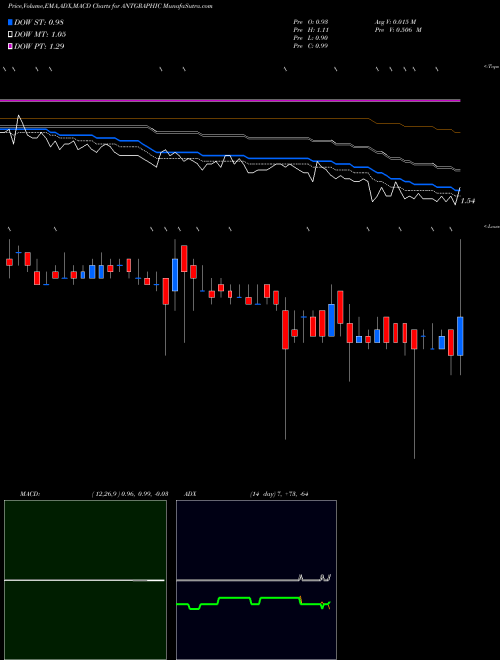Click the white MACD signal line in the green panel
The height and width of the screenshot is (660, 500).
[84, 580]
